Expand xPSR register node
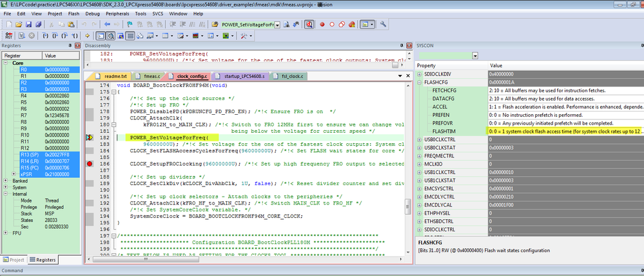This screenshot has width=644, height=276. [x=14, y=174]
